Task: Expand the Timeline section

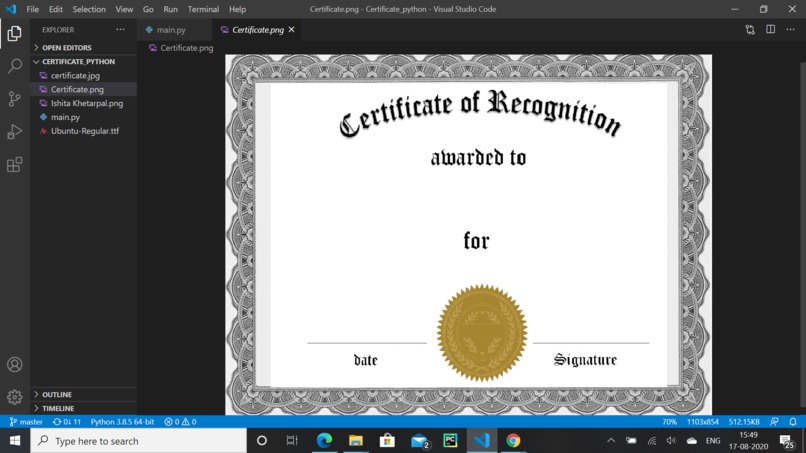Action: point(83,408)
